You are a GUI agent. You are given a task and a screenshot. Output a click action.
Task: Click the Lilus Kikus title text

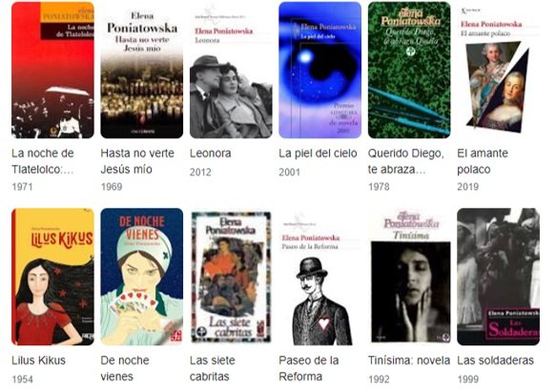point(39,361)
